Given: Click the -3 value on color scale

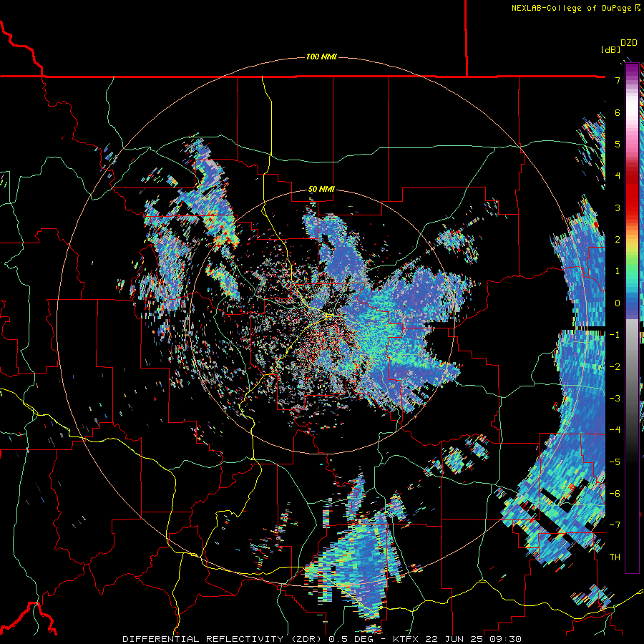Looking at the screenshot, I should (x=615, y=399).
